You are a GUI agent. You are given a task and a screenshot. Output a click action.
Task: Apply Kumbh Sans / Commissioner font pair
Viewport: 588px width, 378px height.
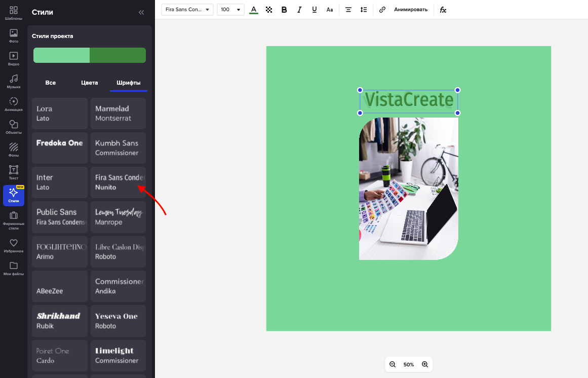(118, 148)
